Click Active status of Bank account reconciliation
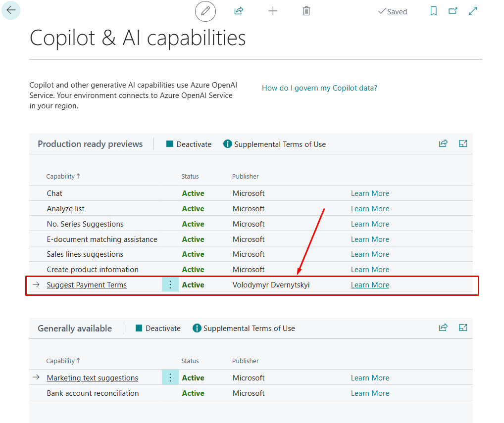Viewport: 504px width, 423px height. pyautogui.click(x=193, y=393)
